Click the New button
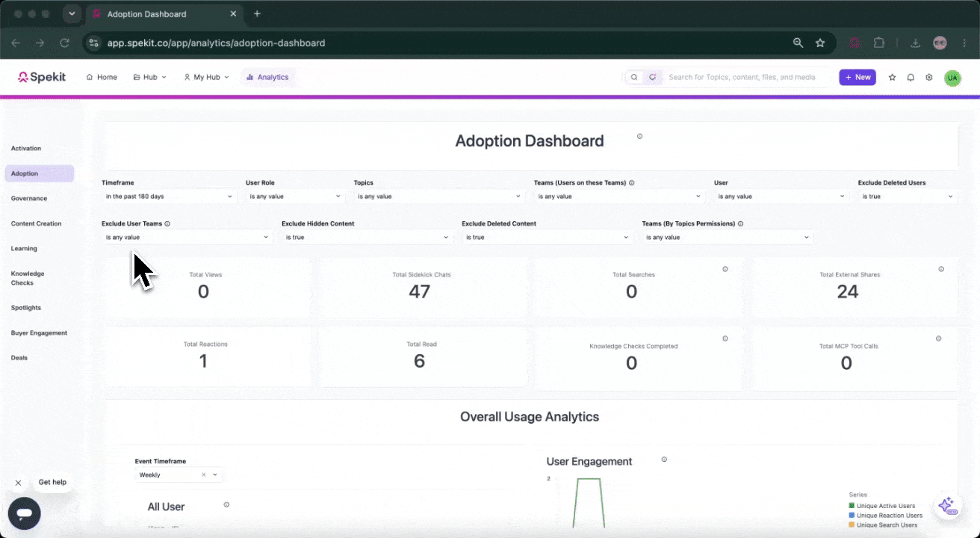 857,77
